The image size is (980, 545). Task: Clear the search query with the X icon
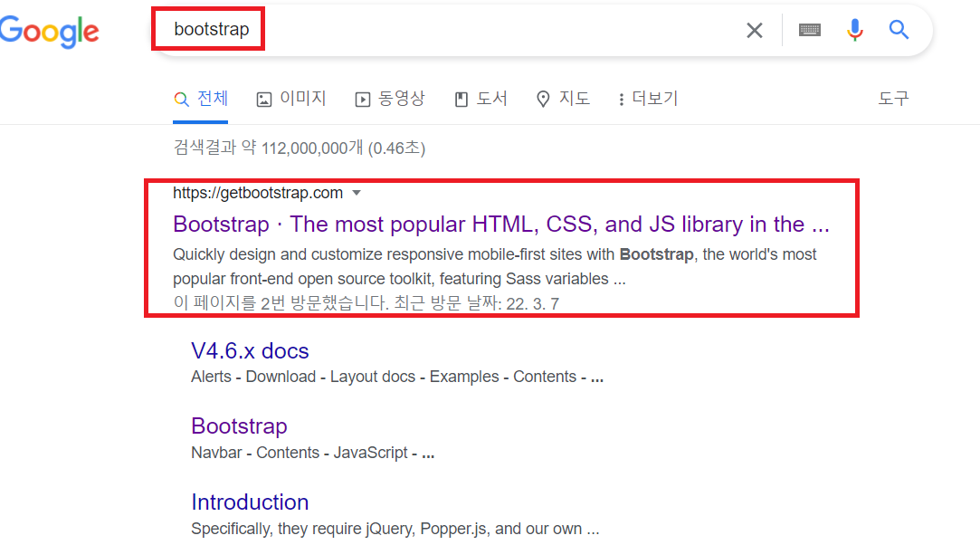pos(755,30)
